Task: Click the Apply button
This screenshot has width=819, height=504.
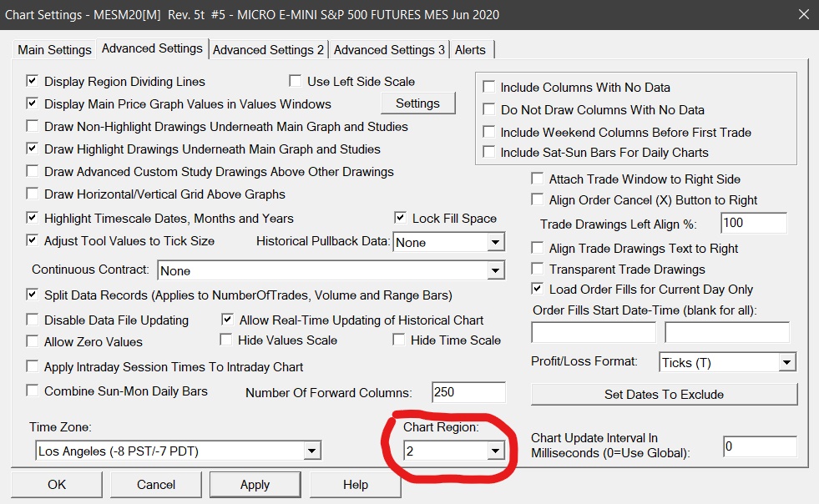Action: pyautogui.click(x=255, y=485)
